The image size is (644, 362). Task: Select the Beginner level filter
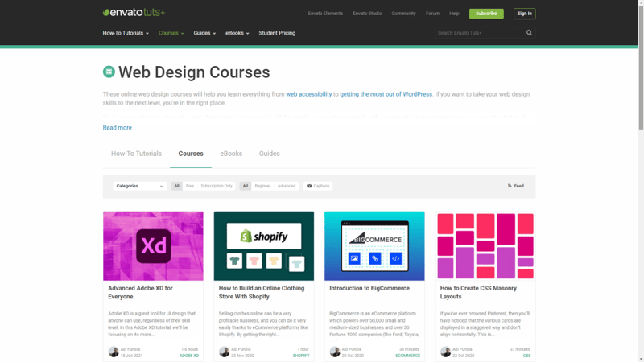(x=262, y=186)
